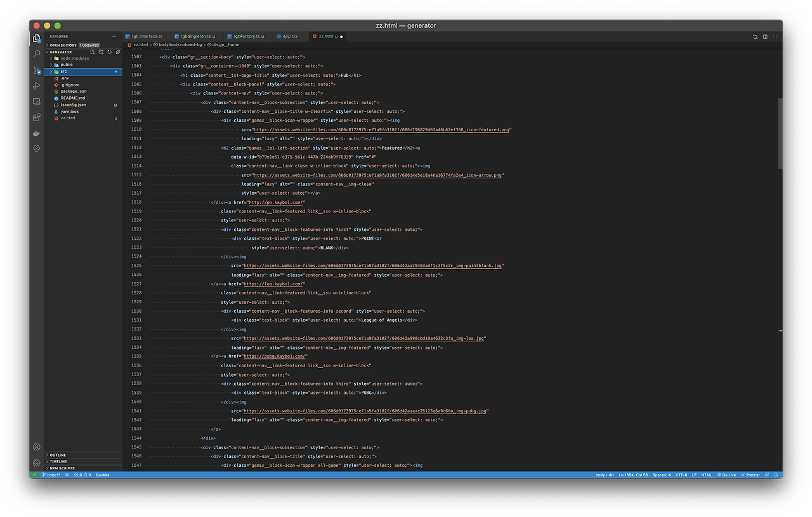Image resolution: width=812 pixels, height=517 pixels.
Task: Click Quokka in status bar
Action: 102,474
